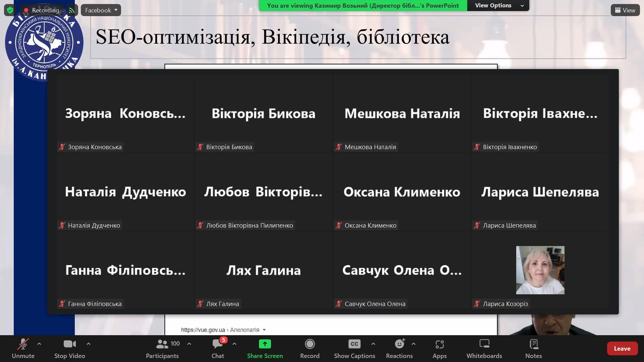Click name label Оксана Клименко
Screen dimensions: 644x362
pyautogui.click(x=371, y=225)
